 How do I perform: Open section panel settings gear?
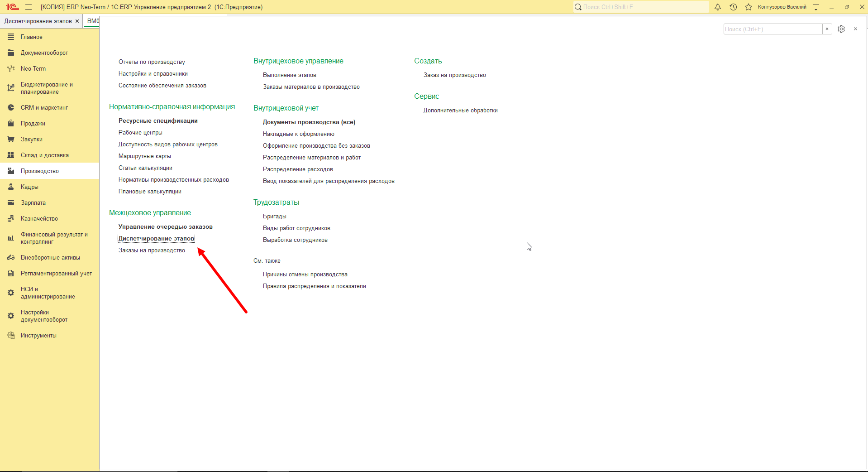(x=841, y=29)
